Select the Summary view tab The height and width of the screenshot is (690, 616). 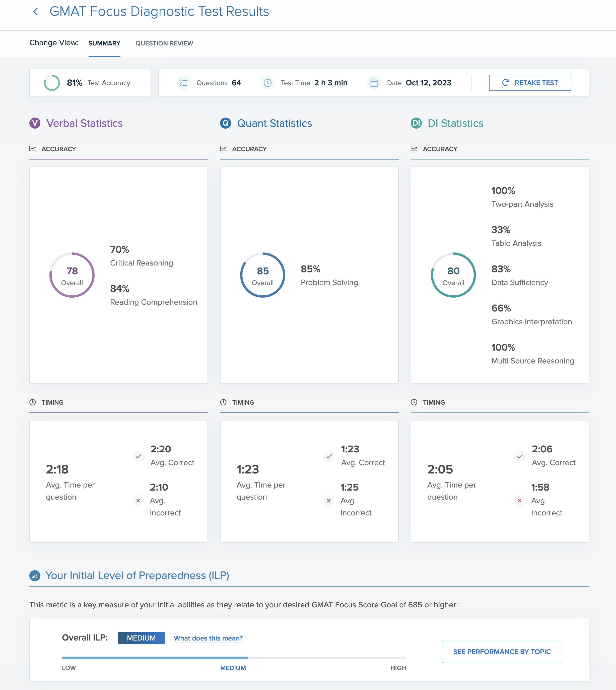pos(104,43)
